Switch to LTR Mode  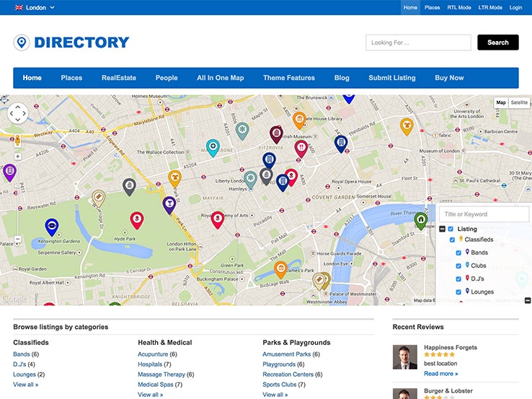coord(490,7)
